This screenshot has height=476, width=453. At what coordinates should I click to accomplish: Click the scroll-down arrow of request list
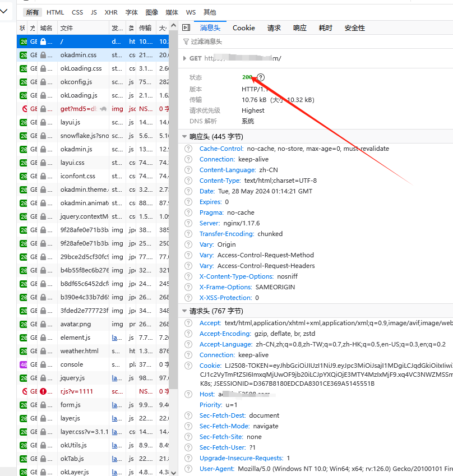[x=173, y=473]
